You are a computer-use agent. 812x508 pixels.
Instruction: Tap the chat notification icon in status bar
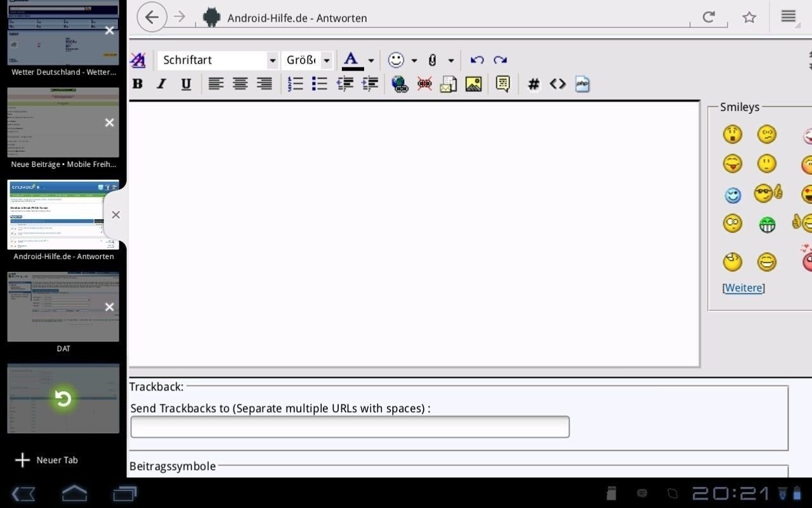(641, 493)
